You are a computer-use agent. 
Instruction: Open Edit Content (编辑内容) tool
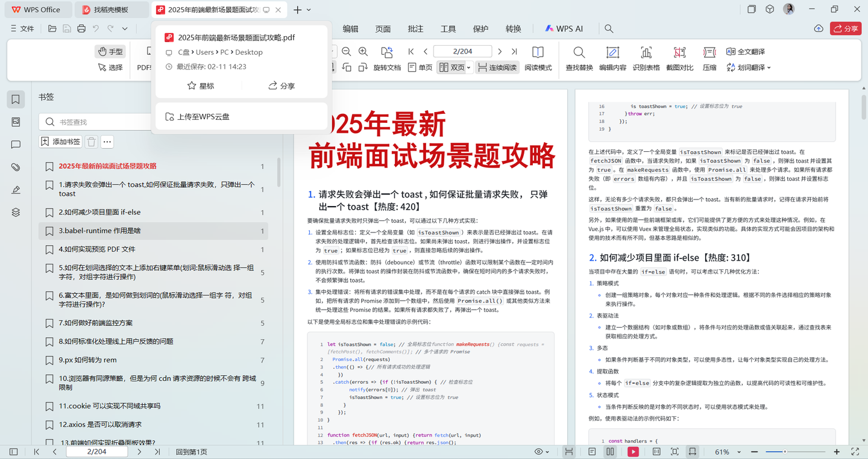coord(612,59)
